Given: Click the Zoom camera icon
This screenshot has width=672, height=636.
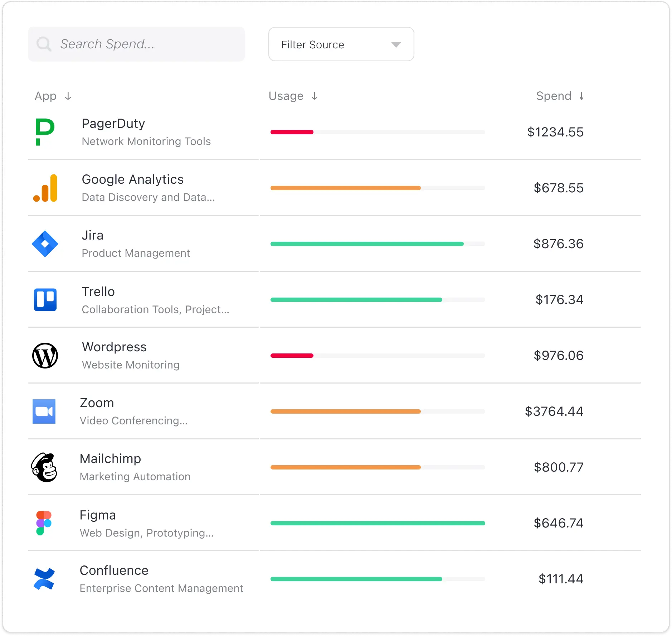Looking at the screenshot, I should point(44,411).
